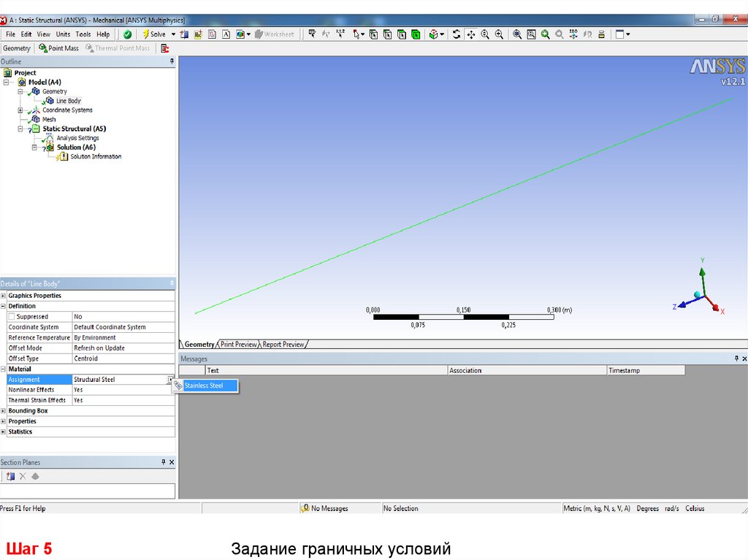Image resolution: width=748 pixels, height=560 pixels.
Task: Select the Pan tool in toolbar
Action: pyautogui.click(x=471, y=34)
